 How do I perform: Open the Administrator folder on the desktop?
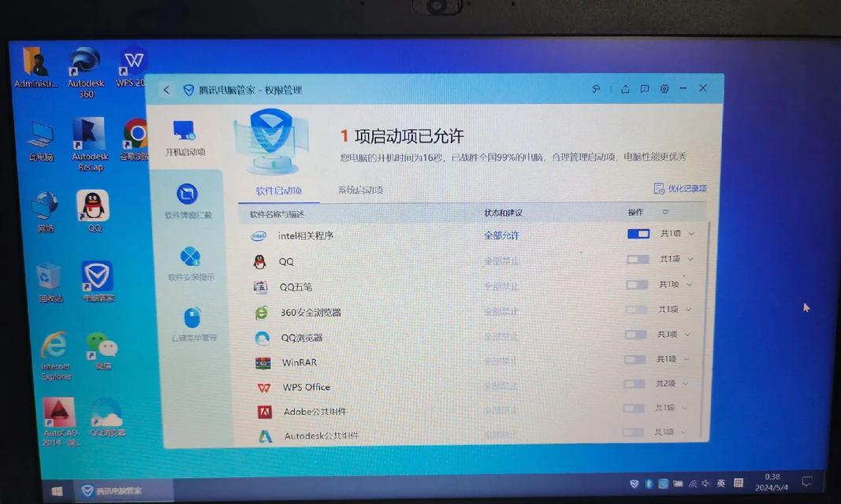(x=35, y=68)
